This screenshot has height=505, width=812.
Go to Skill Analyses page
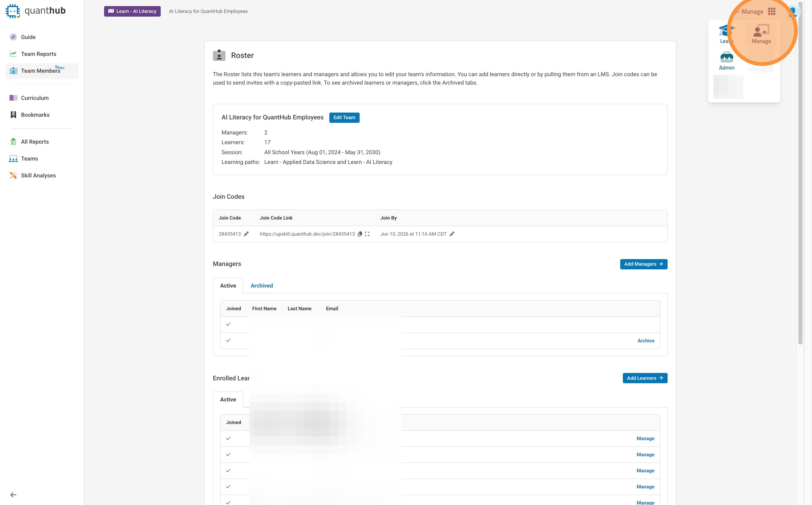[38, 175]
